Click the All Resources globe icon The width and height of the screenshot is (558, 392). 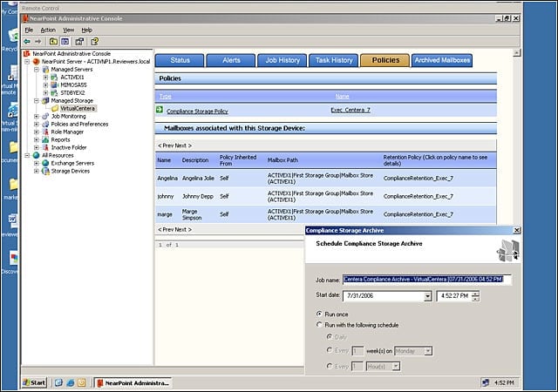(36, 155)
